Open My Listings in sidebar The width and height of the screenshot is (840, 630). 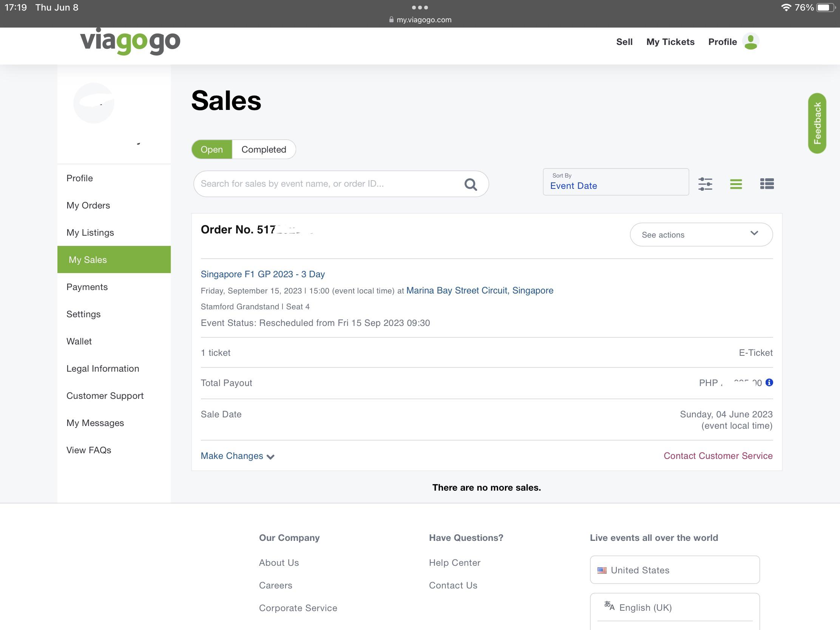[x=90, y=232]
